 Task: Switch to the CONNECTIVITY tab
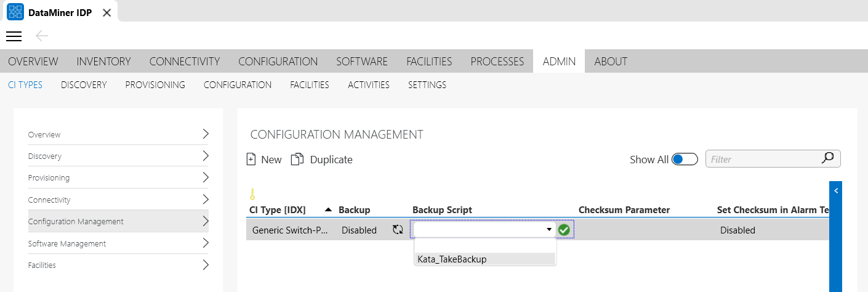[x=185, y=61]
